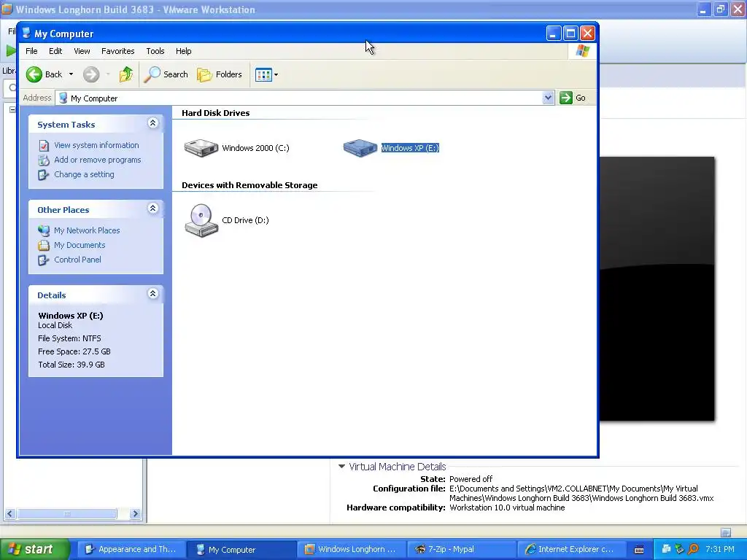The image size is (747, 560).
Task: Open Control Panel link
Action: [x=77, y=260]
